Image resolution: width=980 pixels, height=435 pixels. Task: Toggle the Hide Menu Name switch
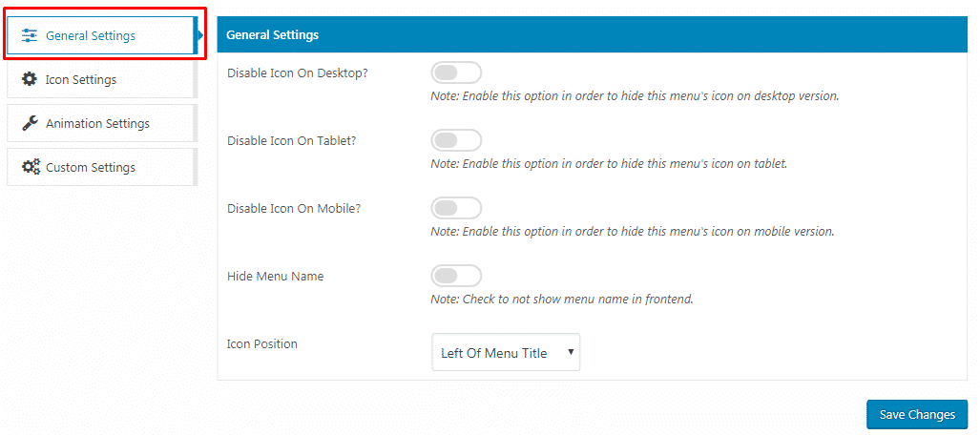pyautogui.click(x=456, y=275)
